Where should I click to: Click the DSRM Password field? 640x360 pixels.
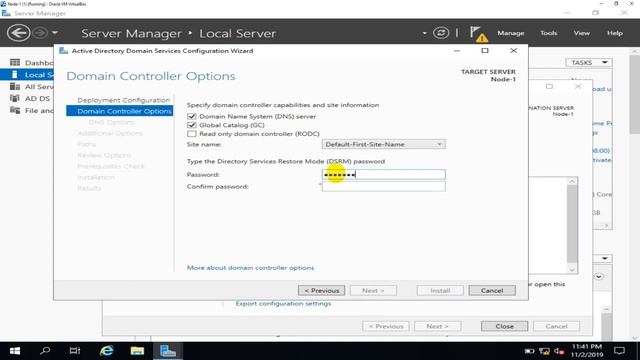(x=383, y=175)
